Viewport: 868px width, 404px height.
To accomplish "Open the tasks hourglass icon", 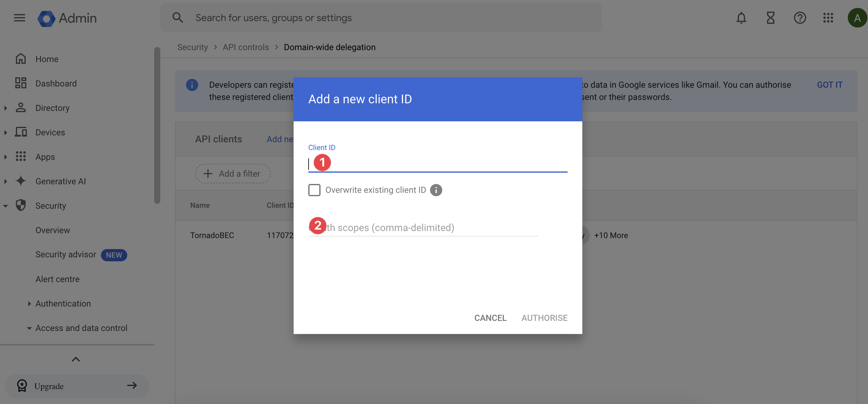I will pos(770,18).
